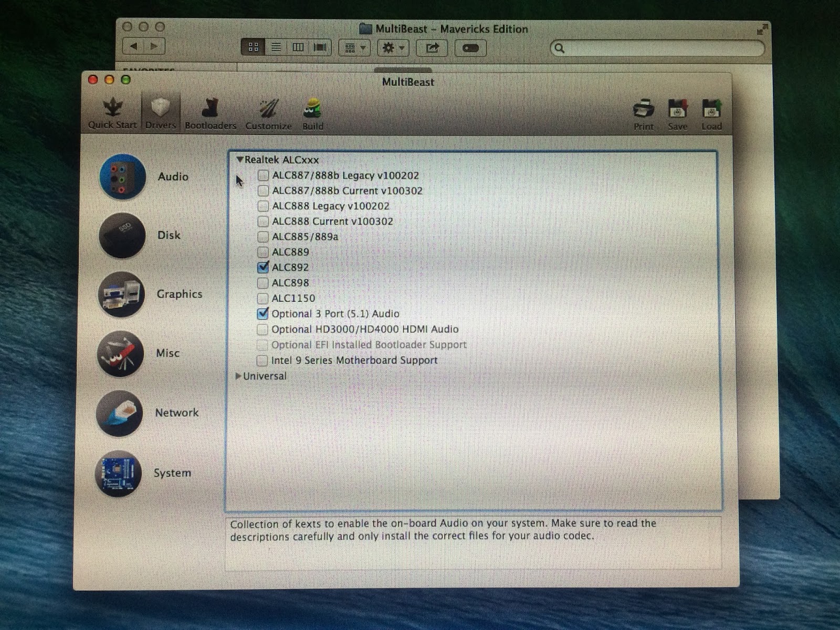Screen dimensions: 840x630
Task: Open the Bootloaders section
Action: pyautogui.click(x=210, y=111)
